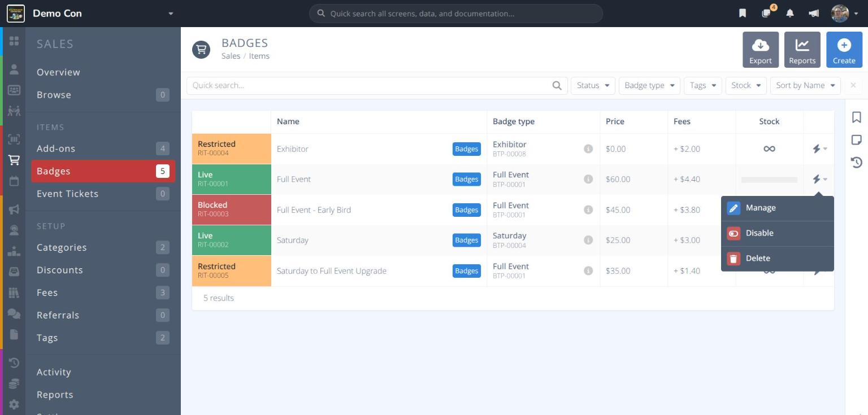Viewport: 868px width, 415px height.
Task: Open the calendar icon in sidebar rail
Action: (14, 181)
